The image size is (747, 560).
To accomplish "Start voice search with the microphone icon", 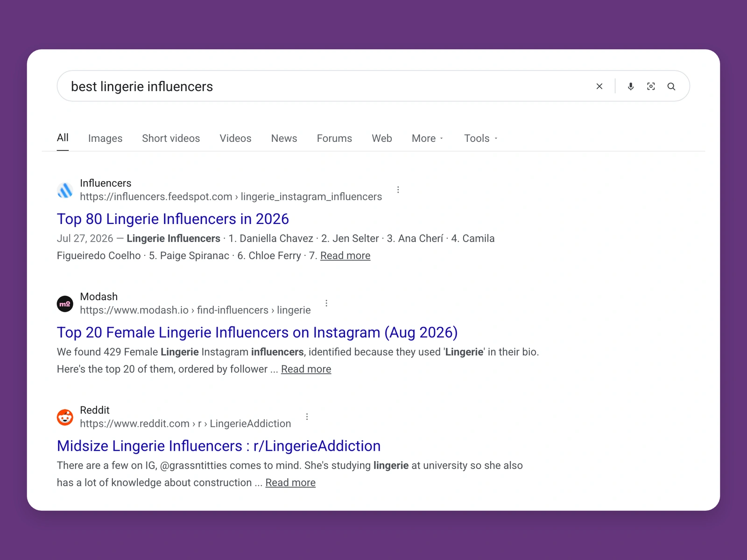I will click(x=631, y=86).
